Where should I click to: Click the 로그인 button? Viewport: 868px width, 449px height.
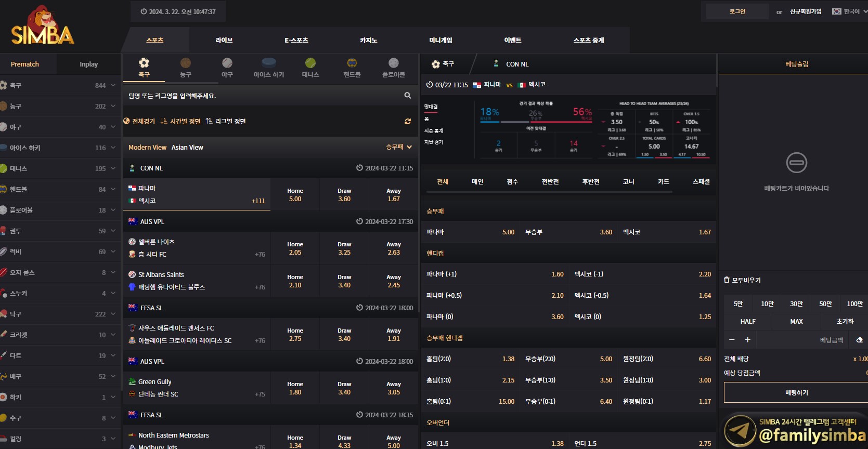tap(737, 11)
